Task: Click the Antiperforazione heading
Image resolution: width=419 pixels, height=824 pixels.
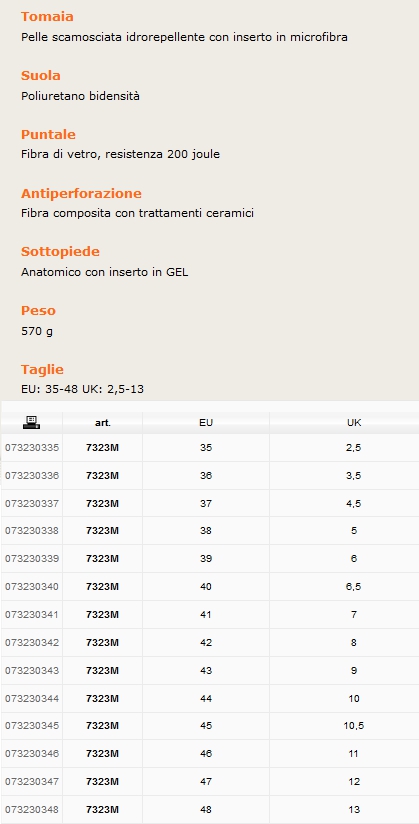Action: click(x=81, y=193)
